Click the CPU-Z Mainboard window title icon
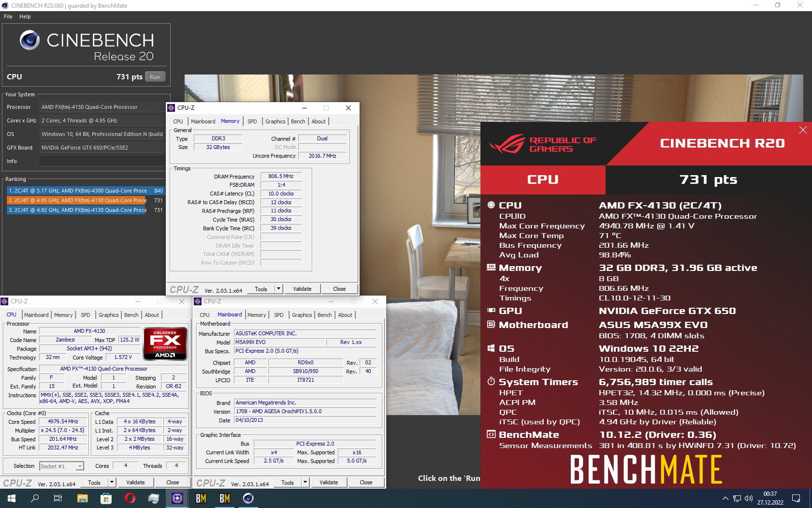This screenshot has height=508, width=812. tap(198, 301)
